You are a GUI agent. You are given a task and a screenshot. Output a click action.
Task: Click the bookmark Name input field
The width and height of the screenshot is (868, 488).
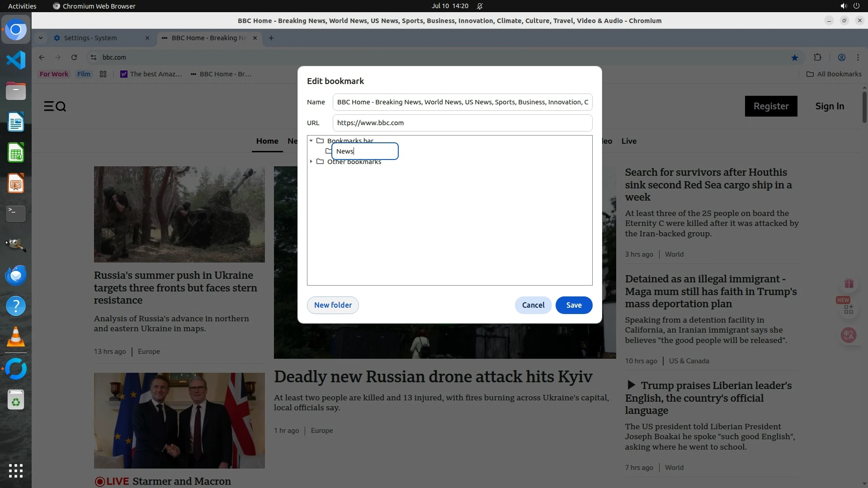[x=462, y=102]
